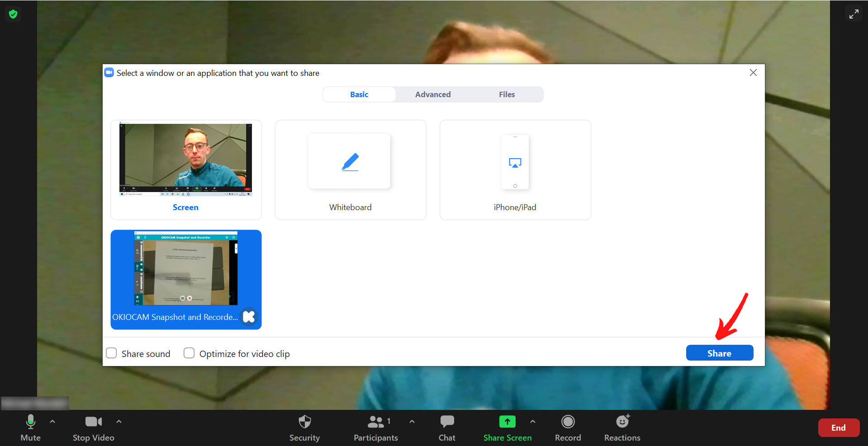
Task: Start recording the meeting
Action: [x=568, y=427]
